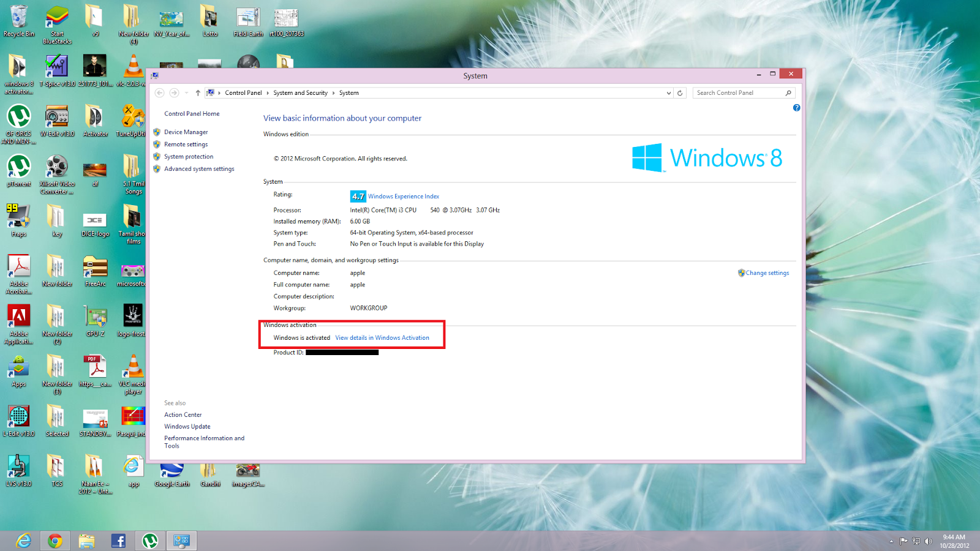Select Start BlueStacks desktop icon

pos(57,24)
